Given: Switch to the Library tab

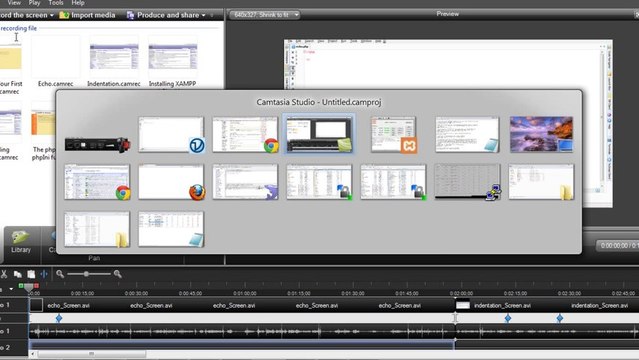Looking at the screenshot, I should point(21,243).
